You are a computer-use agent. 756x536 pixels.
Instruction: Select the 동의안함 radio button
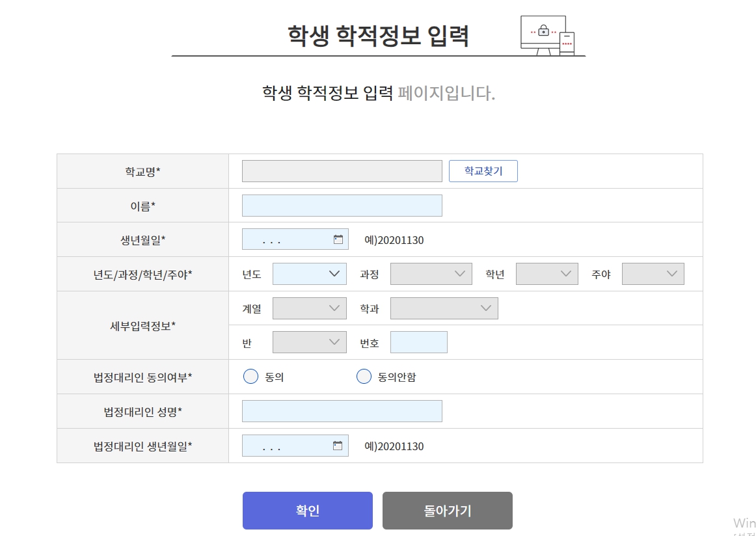tap(364, 376)
